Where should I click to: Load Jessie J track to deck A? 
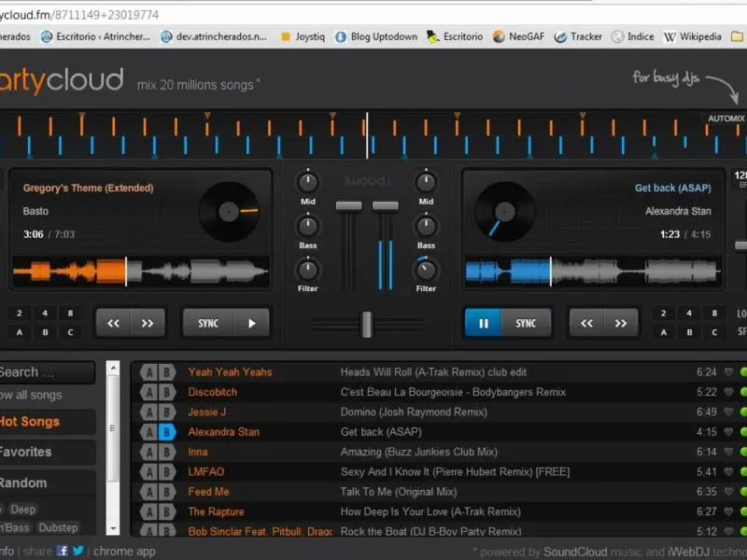tap(148, 412)
